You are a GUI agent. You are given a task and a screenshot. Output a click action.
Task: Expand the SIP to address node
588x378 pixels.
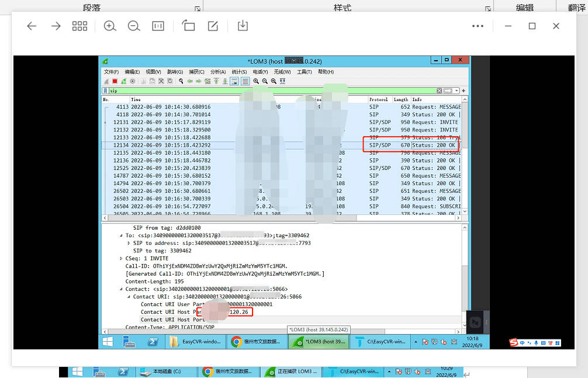[x=129, y=244]
